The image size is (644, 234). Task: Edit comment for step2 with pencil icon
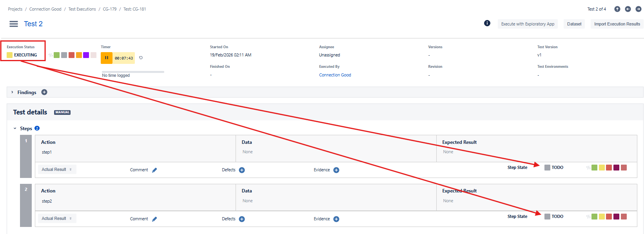pos(154,219)
